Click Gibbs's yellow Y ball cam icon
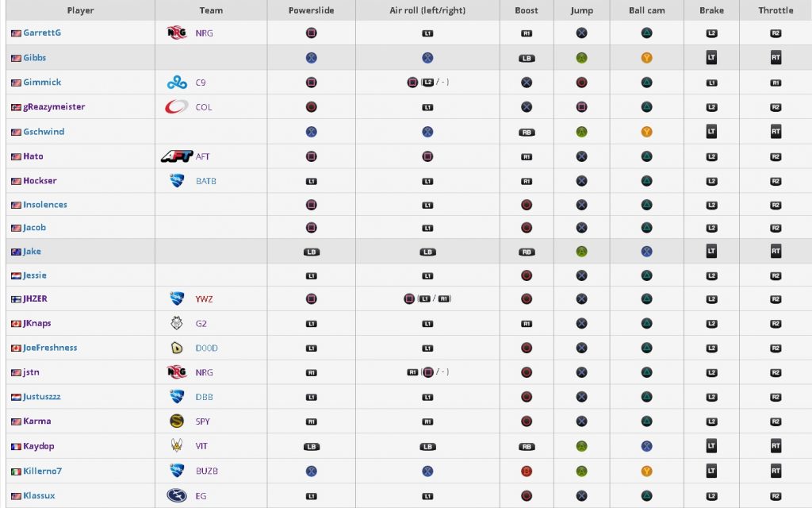Image resolution: width=812 pixels, height=508 pixels. (646, 57)
